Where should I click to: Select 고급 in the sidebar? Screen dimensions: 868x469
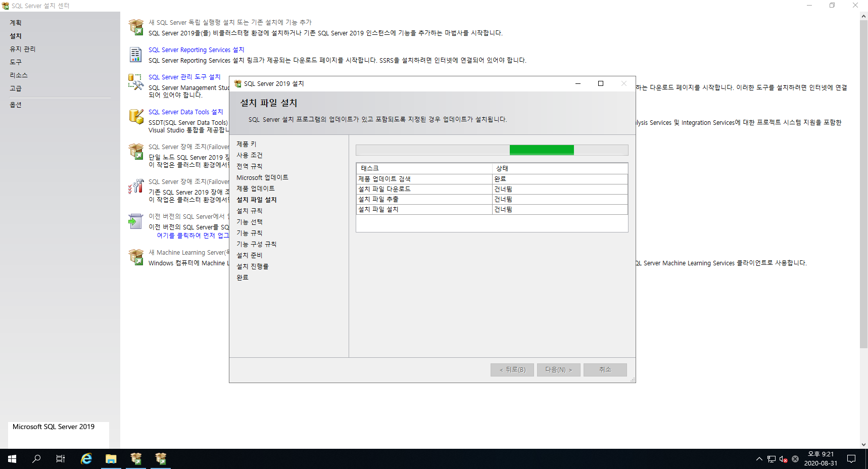coord(16,88)
